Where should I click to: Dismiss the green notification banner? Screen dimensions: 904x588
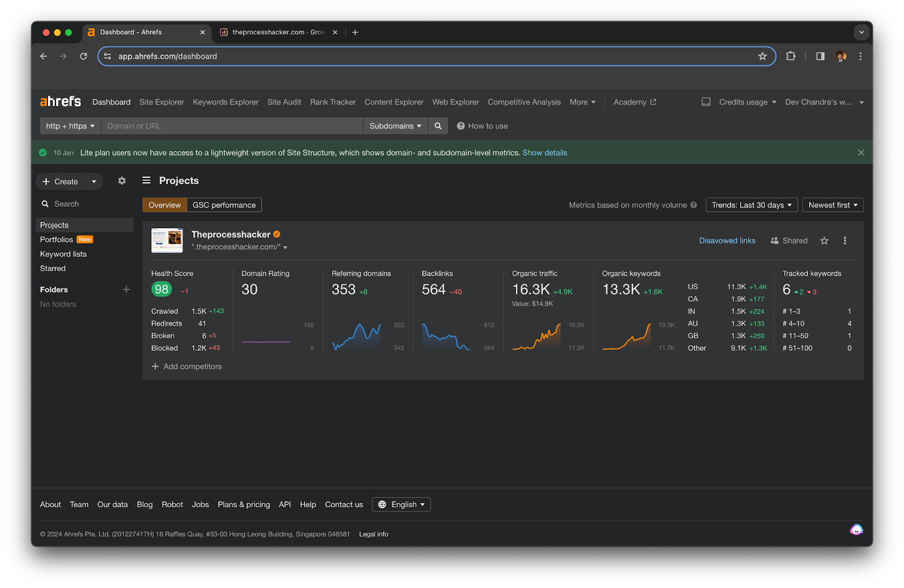[860, 153]
